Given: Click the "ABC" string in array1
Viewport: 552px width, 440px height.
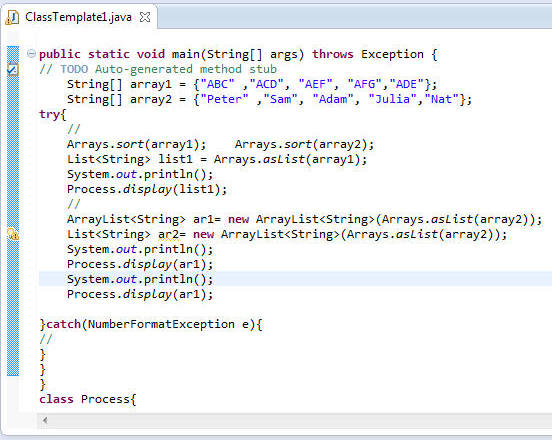Looking at the screenshot, I should click(217, 84).
